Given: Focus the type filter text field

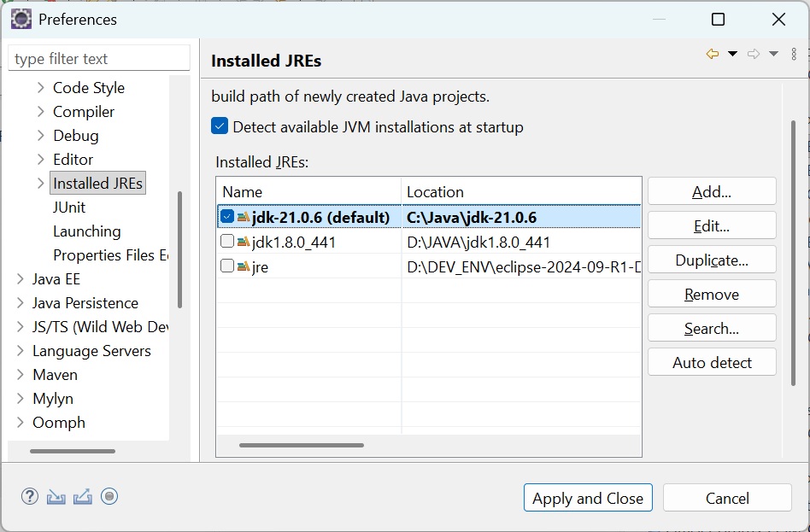Looking at the screenshot, I should pyautogui.click(x=99, y=58).
